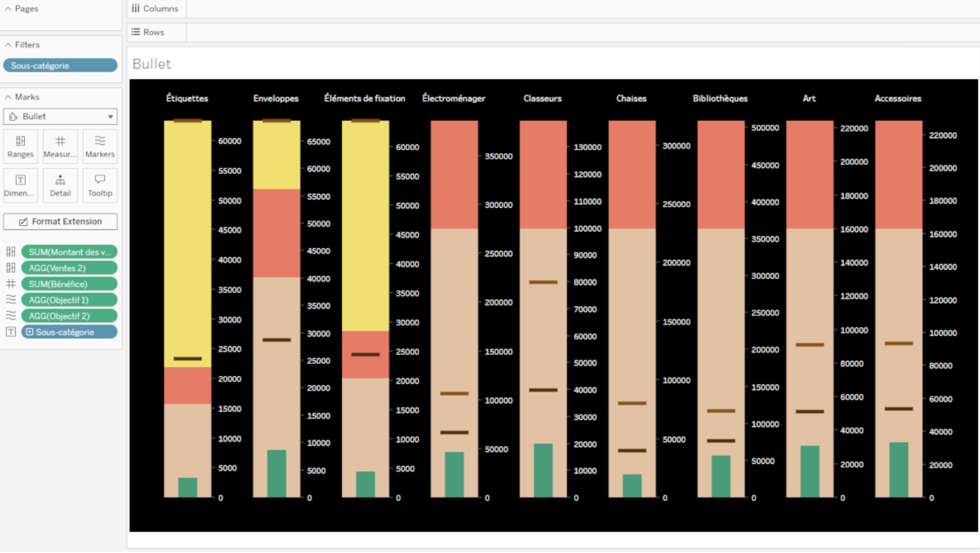Click the Dimension card icon
This screenshot has height=553, width=980.
pyautogui.click(x=20, y=181)
